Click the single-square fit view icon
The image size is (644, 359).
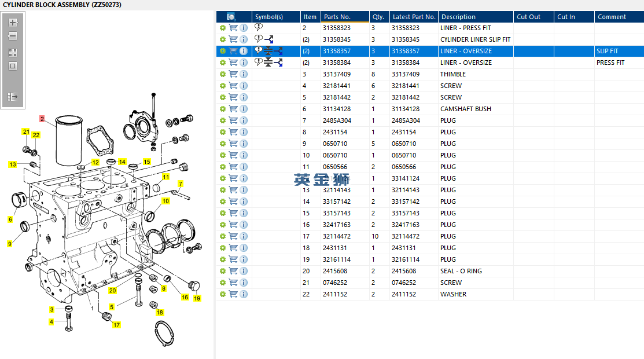(13, 66)
